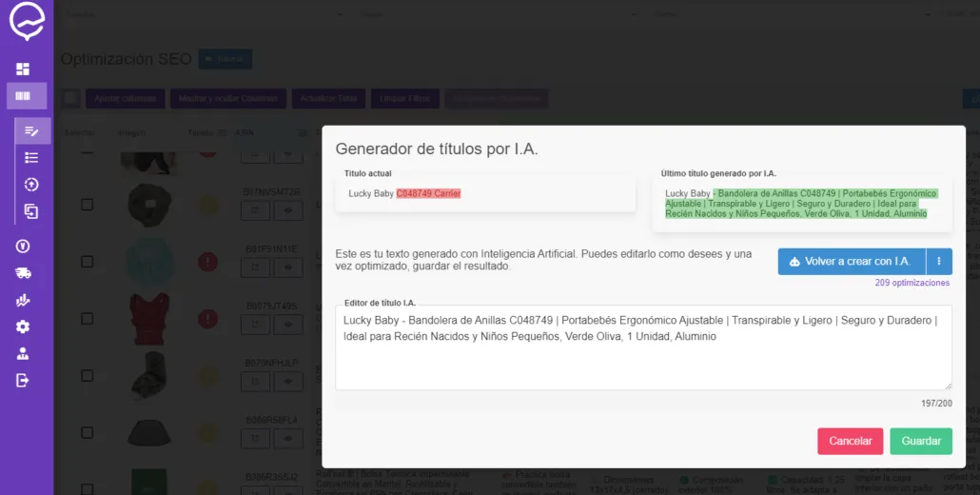Open the circular upload arrow sidebar icon
This screenshot has height=495, width=980.
31,185
